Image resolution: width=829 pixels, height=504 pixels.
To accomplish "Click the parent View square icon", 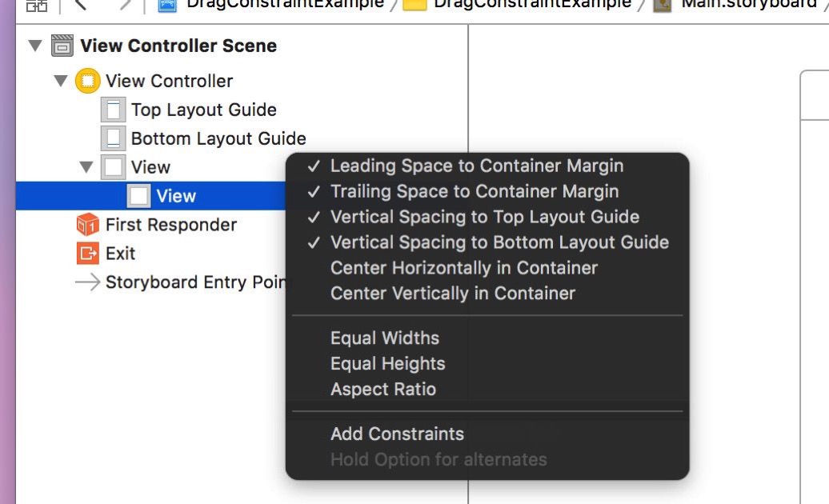I will coord(113,167).
